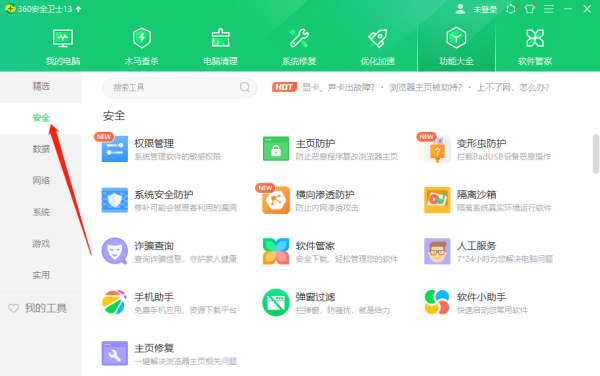Image resolution: width=600 pixels, height=376 pixels.
Task: Switch to 电脑清理 top tab
Action: click(220, 46)
